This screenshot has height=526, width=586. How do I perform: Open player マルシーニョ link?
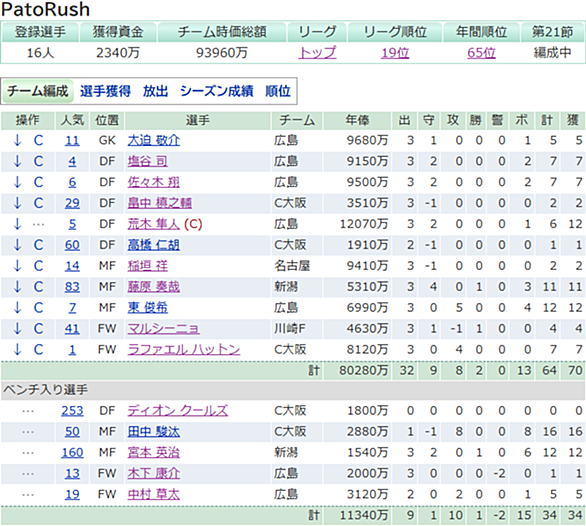pyautogui.click(x=164, y=329)
